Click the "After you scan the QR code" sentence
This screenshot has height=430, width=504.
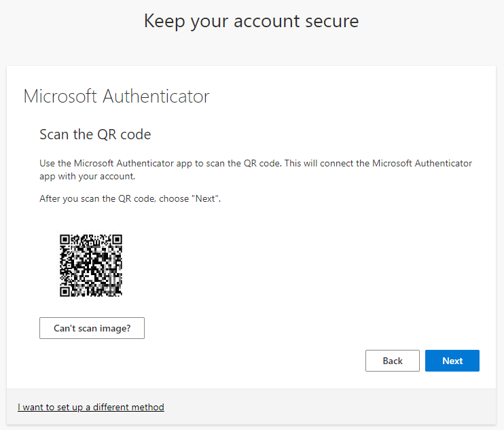(129, 199)
